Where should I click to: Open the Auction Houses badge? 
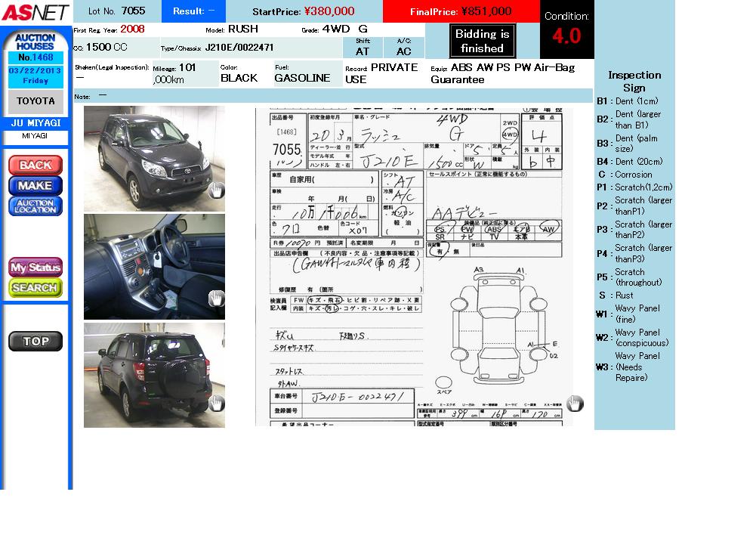point(35,41)
